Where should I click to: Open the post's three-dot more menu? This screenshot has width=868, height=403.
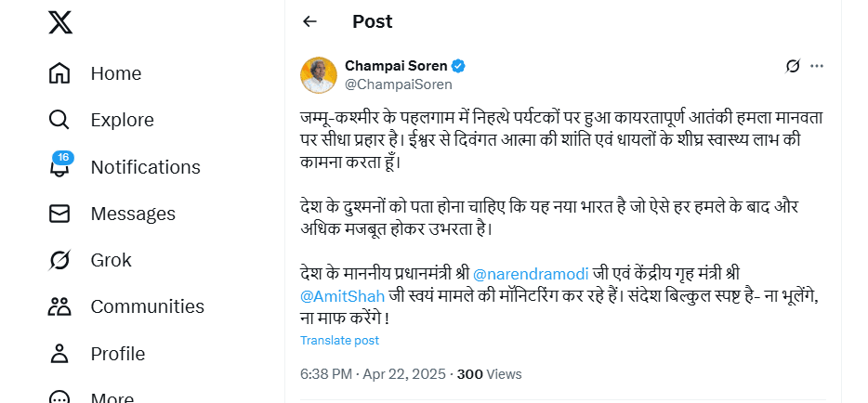pos(817,66)
